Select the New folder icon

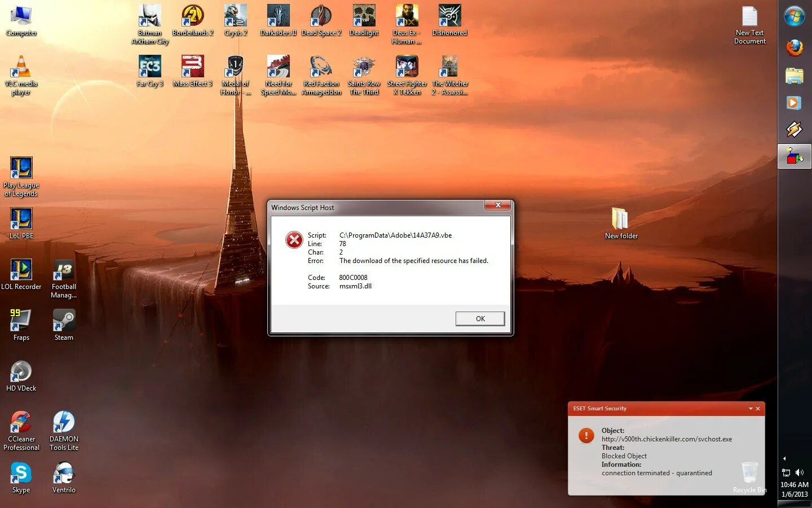click(621, 224)
